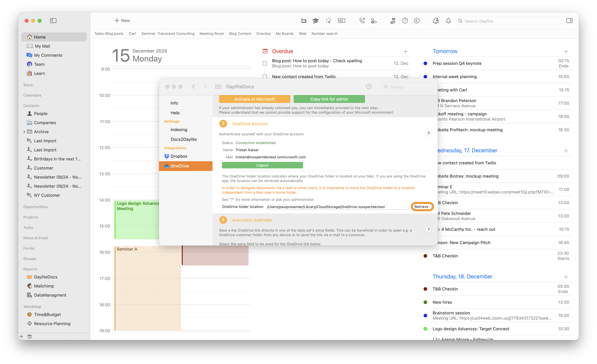The image size is (597, 364).
Task: Open the Number search favorite tab
Action: click(x=324, y=34)
